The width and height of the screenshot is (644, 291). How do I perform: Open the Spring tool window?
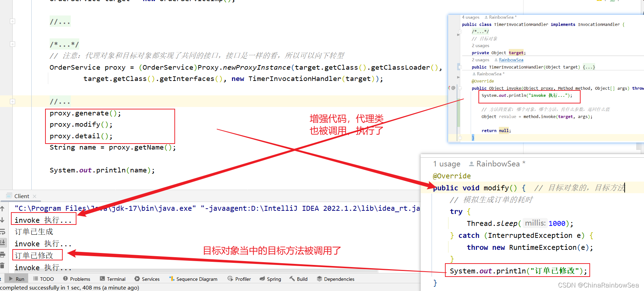click(x=270, y=279)
